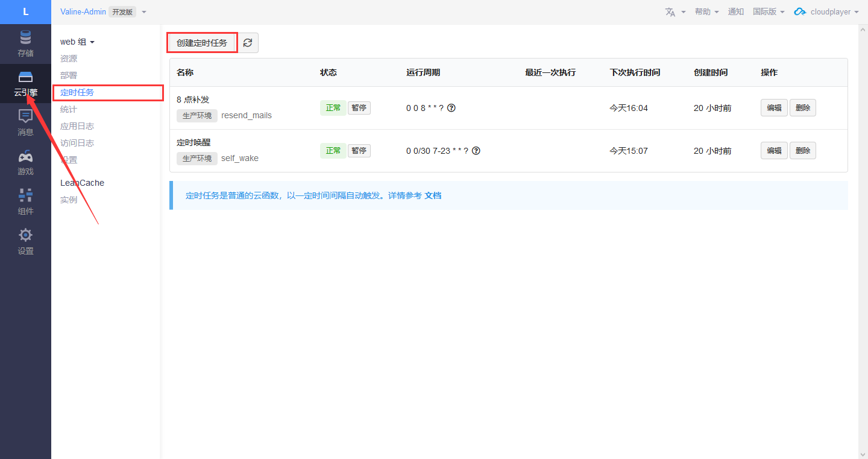868x459 pixels.
Task: Open the 游戏 game section icon
Action: (25, 157)
